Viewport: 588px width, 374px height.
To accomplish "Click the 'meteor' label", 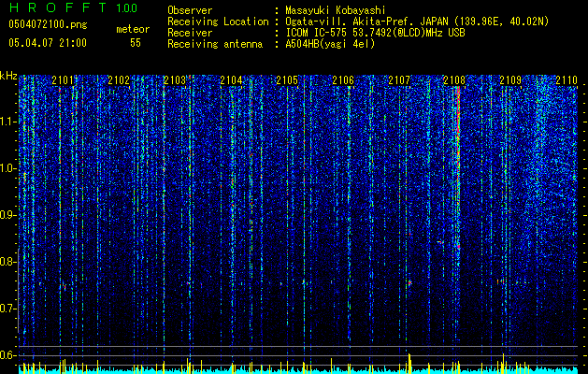I will (133, 29).
